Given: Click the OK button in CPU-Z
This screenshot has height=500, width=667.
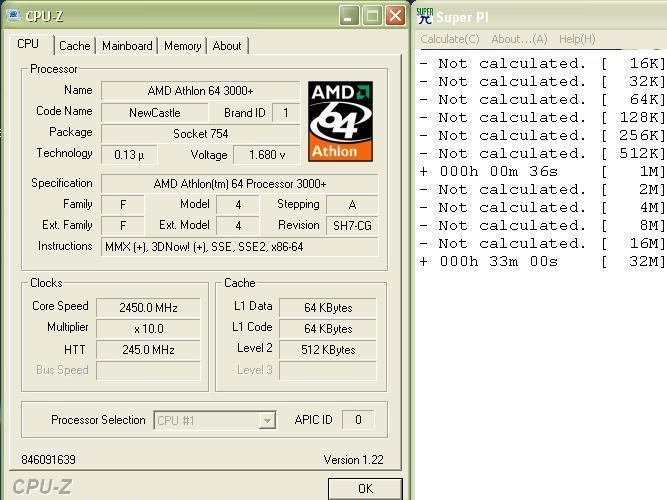Looking at the screenshot, I should (365, 489).
